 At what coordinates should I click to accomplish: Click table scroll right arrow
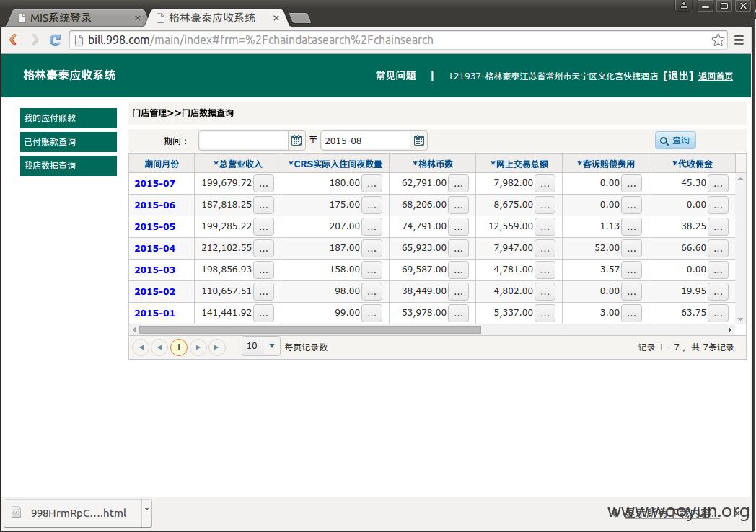pos(730,330)
